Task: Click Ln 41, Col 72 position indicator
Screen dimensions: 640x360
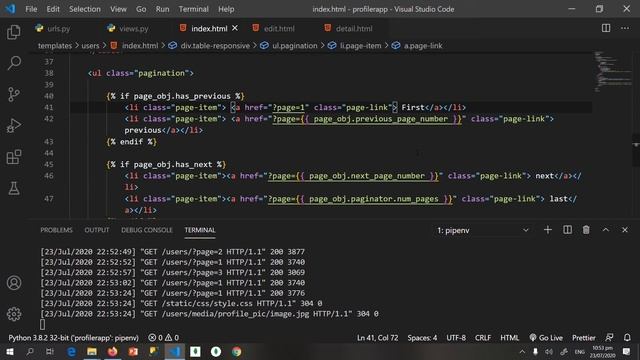Action: coord(378,338)
